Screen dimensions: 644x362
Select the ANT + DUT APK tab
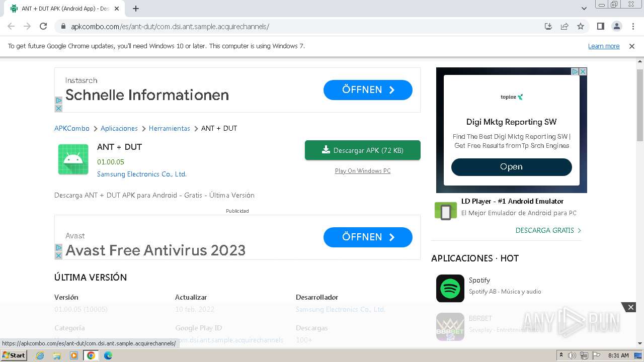(64, 9)
